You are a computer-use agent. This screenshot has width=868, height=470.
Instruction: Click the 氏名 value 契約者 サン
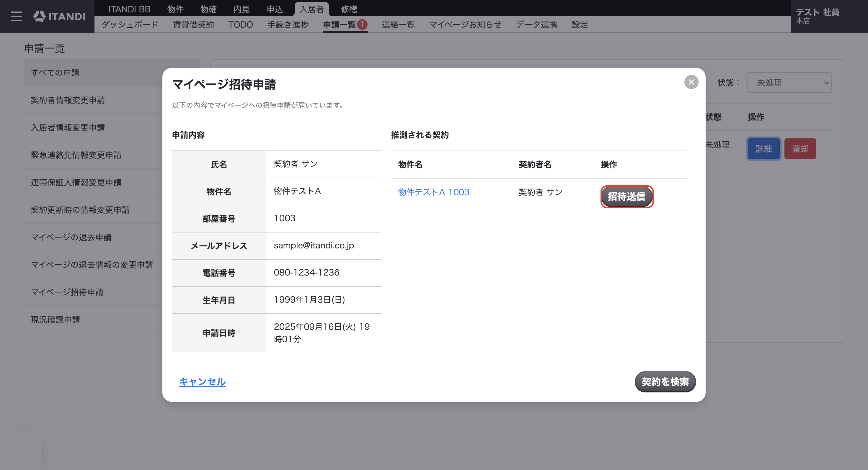(x=296, y=164)
